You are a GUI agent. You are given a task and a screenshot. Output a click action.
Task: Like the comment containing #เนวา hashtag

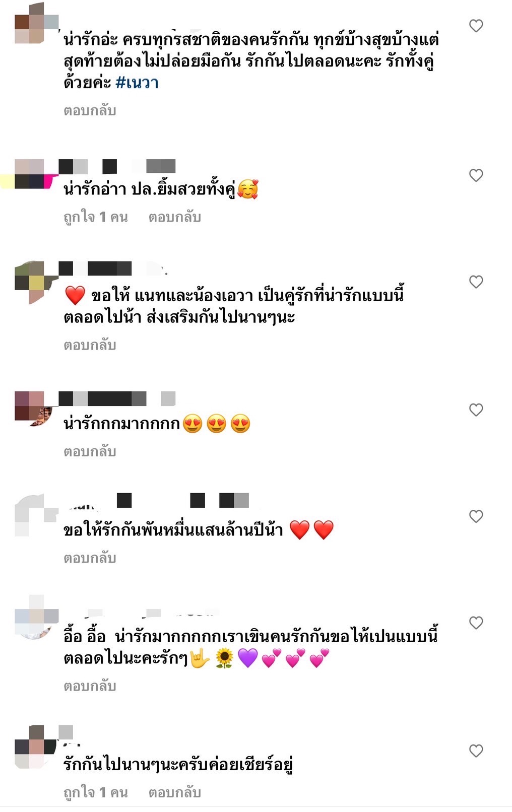[x=476, y=26]
